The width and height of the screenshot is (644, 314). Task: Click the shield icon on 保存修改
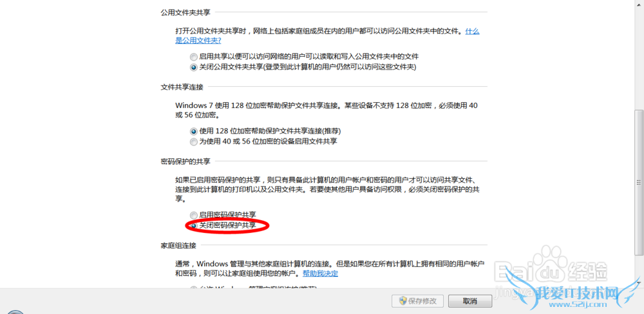coord(403,301)
